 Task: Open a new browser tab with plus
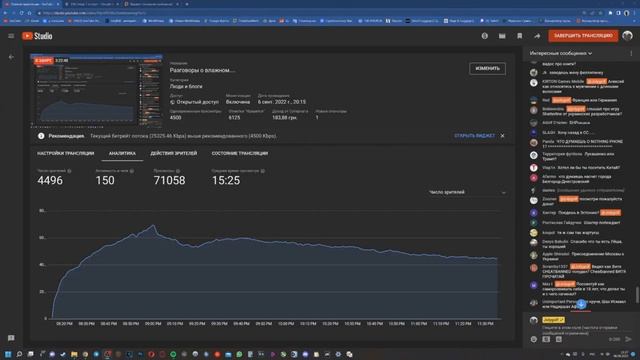point(187,4)
